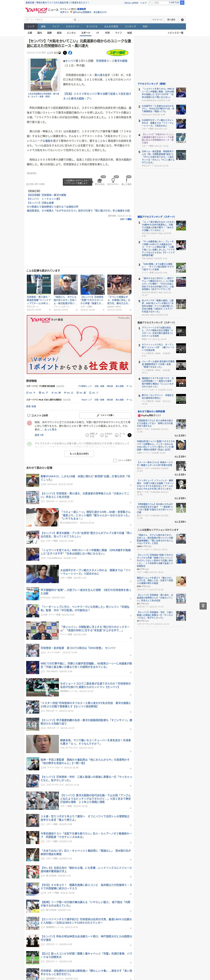
Task: Open the ライブ tab in dark navbar
Action: coord(56,27)
